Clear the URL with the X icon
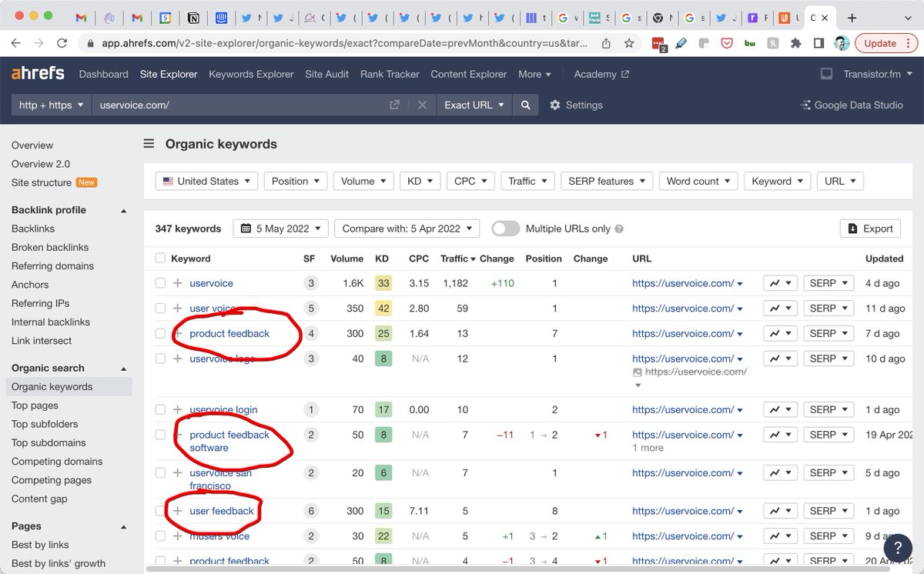Screen dimensions: 924x574 (422, 105)
